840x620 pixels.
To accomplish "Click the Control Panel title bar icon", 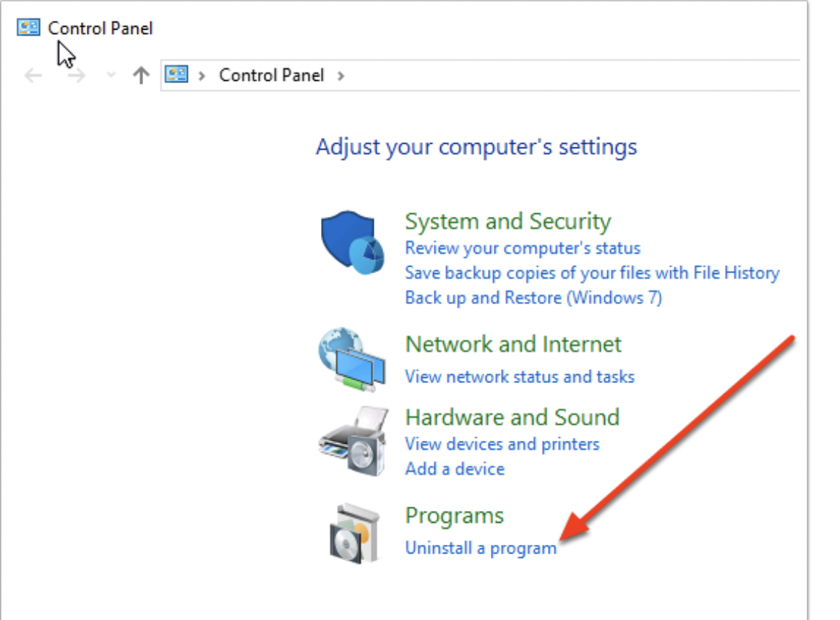I will pyautogui.click(x=29, y=27).
